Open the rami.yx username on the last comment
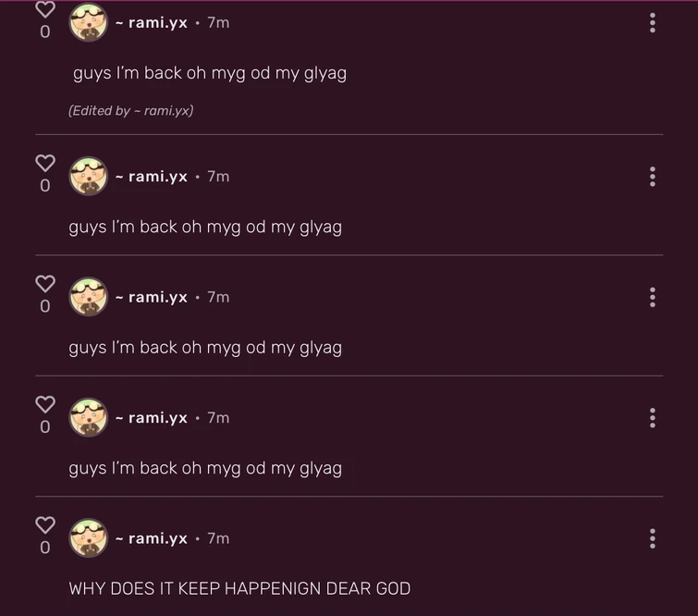The width and height of the screenshot is (698, 616). 152,538
